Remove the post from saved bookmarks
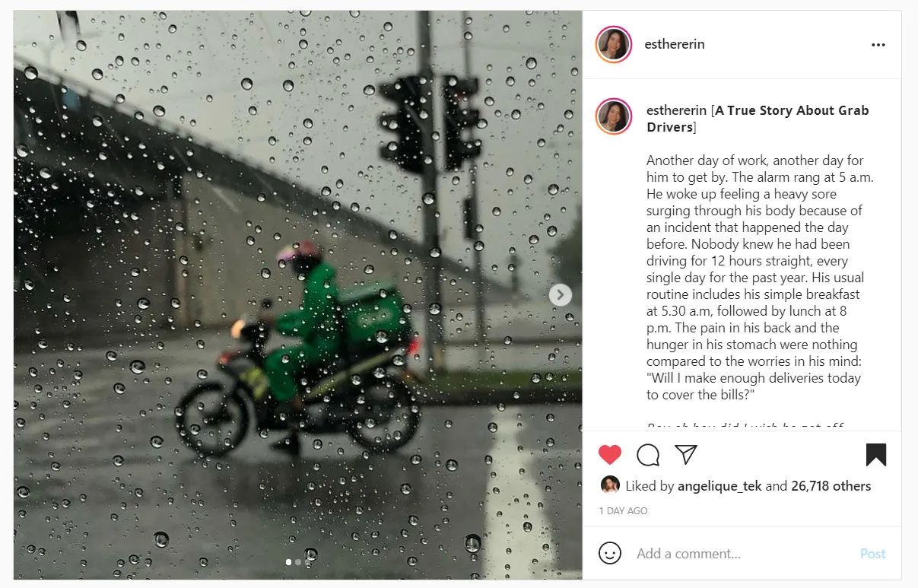The height and width of the screenshot is (588, 918). pyautogui.click(x=876, y=455)
